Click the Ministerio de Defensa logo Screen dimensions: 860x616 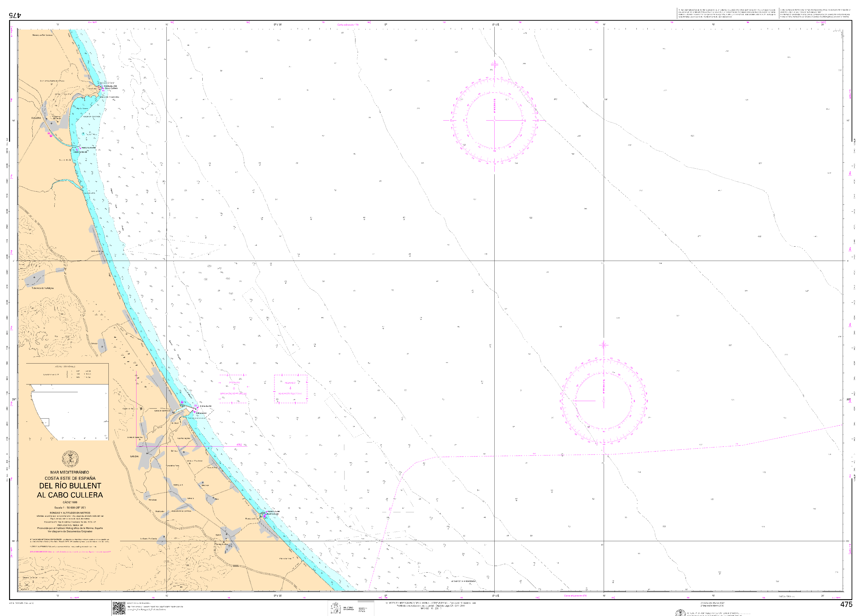click(x=336, y=608)
